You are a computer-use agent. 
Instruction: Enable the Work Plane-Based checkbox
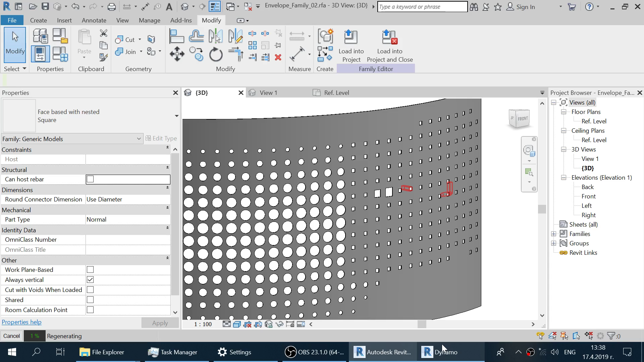(90, 270)
